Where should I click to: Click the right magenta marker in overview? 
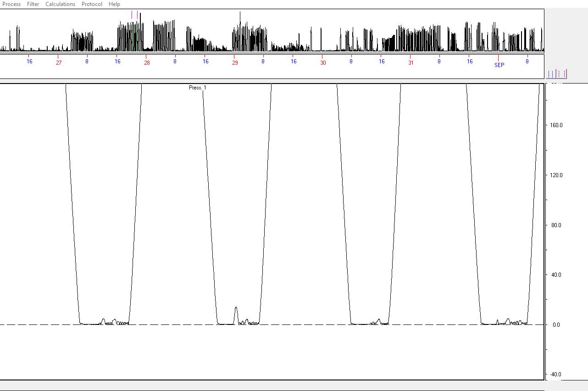click(137, 15)
